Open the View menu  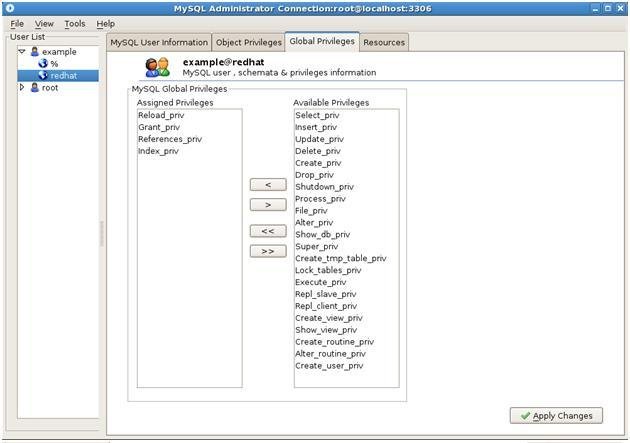(44, 24)
